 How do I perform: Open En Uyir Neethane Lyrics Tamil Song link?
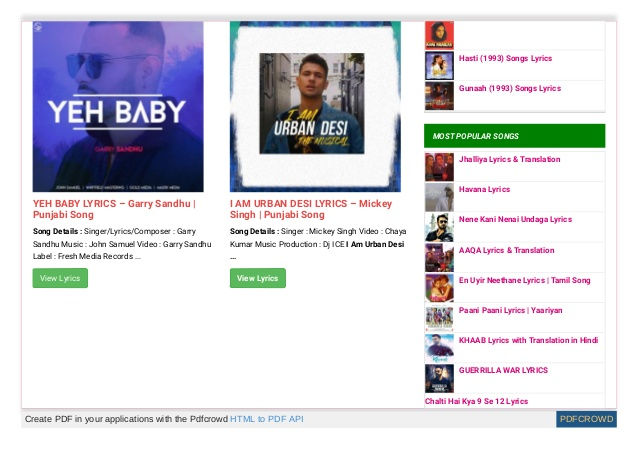click(524, 281)
